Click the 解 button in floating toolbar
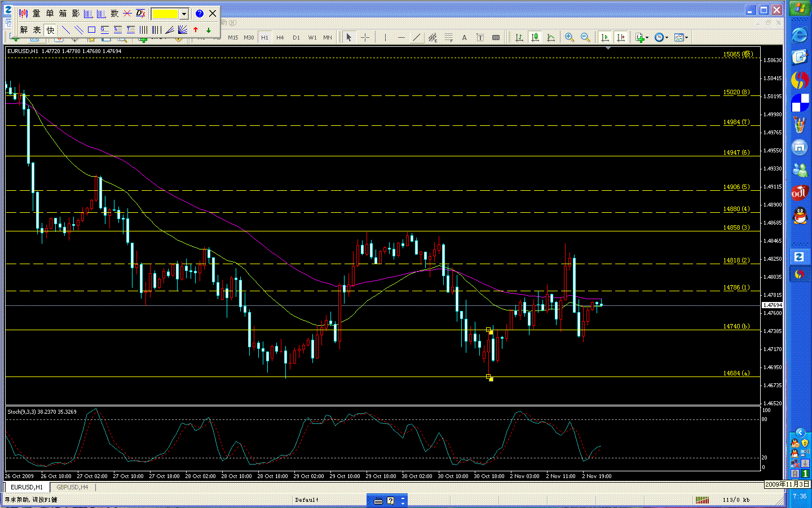The height and width of the screenshot is (508, 812). click(24, 30)
